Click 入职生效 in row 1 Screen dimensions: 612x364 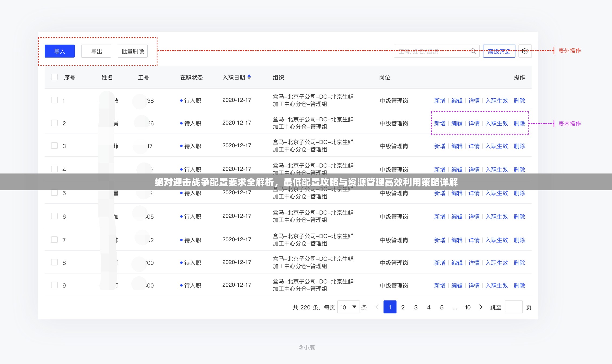click(x=497, y=101)
